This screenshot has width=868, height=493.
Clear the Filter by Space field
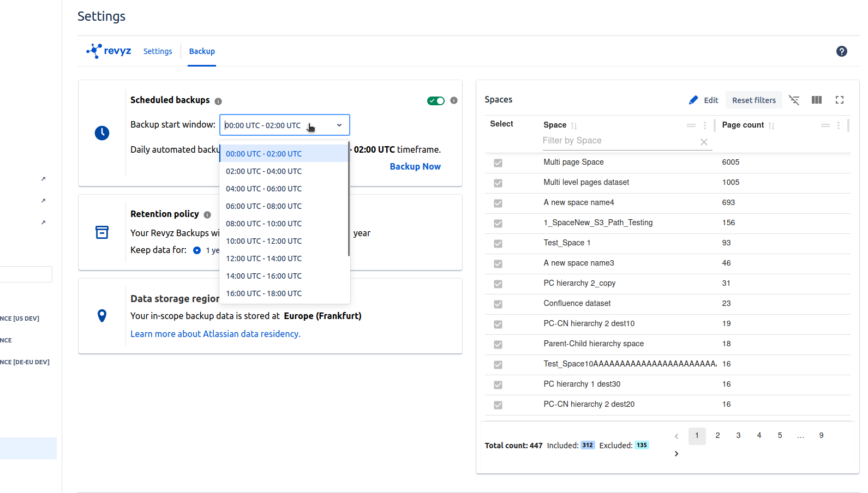[704, 142]
